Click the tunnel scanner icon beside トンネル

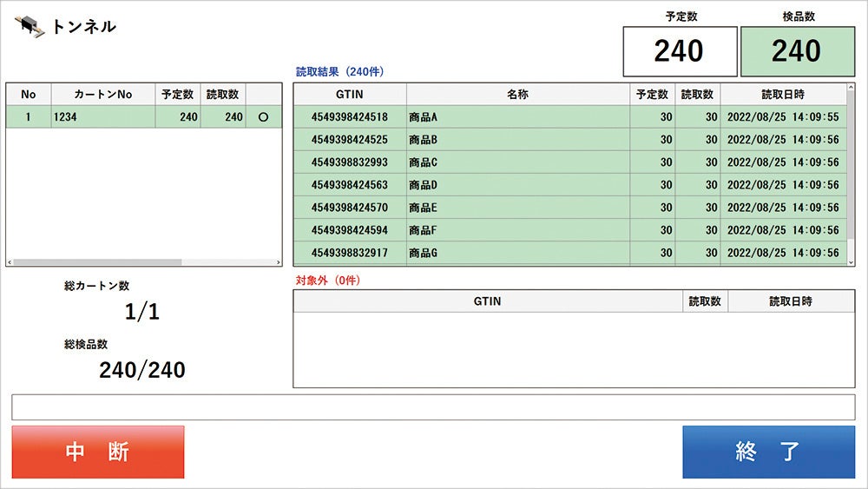(x=30, y=27)
